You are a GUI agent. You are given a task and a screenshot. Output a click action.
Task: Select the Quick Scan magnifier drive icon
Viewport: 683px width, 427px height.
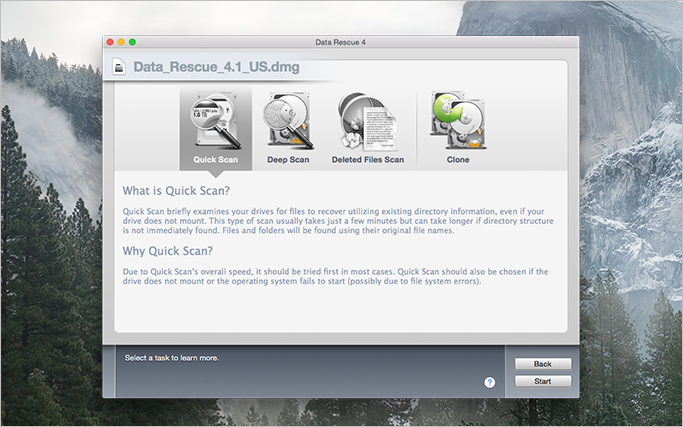(216, 120)
